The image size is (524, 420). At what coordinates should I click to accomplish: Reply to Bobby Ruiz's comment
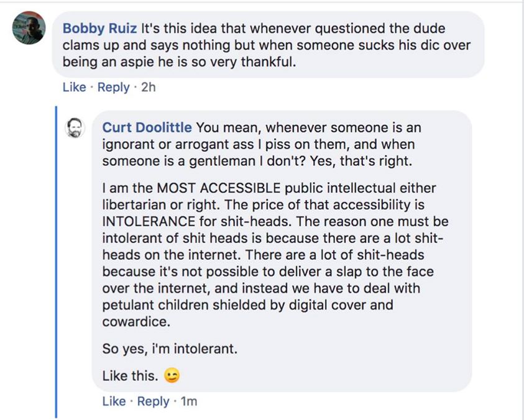pos(114,87)
